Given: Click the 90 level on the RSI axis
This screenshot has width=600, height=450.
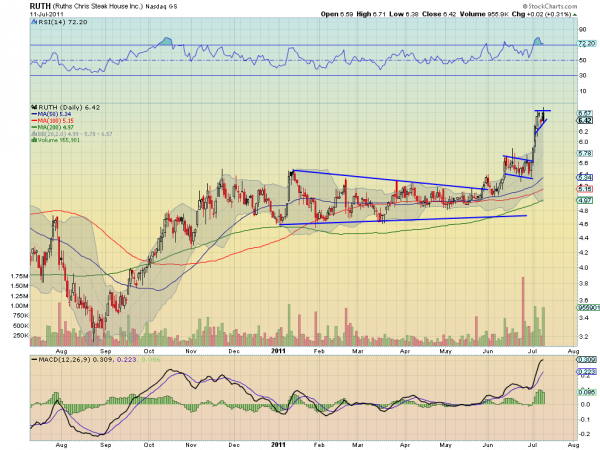Looking at the screenshot, I should pos(582,29).
